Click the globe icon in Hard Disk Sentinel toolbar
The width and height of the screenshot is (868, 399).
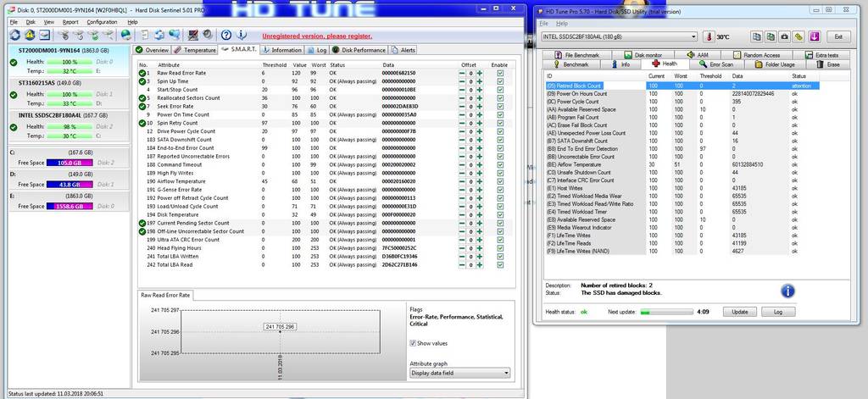(x=126, y=36)
